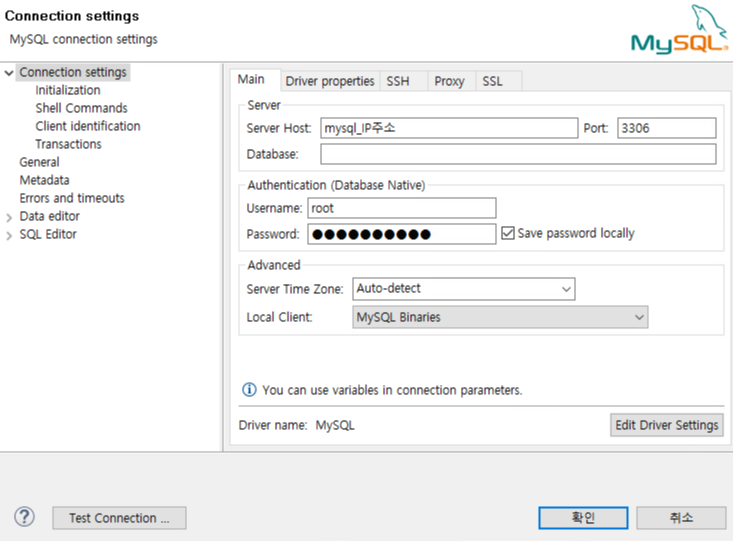The height and width of the screenshot is (541, 733).
Task: Select Initialization in the tree
Action: [x=68, y=90]
